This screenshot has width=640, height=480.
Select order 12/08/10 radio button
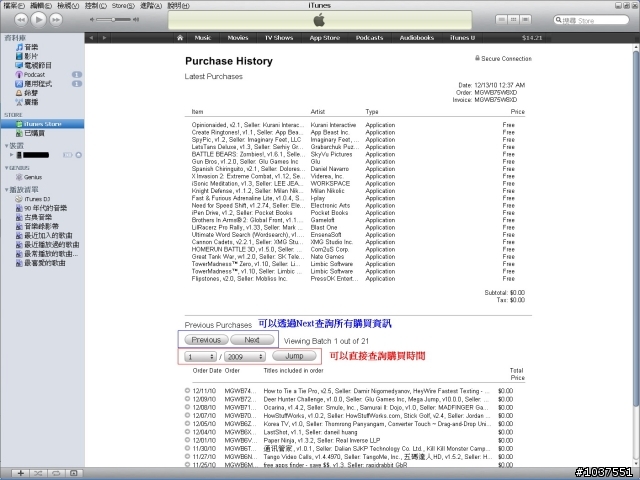(x=187, y=407)
